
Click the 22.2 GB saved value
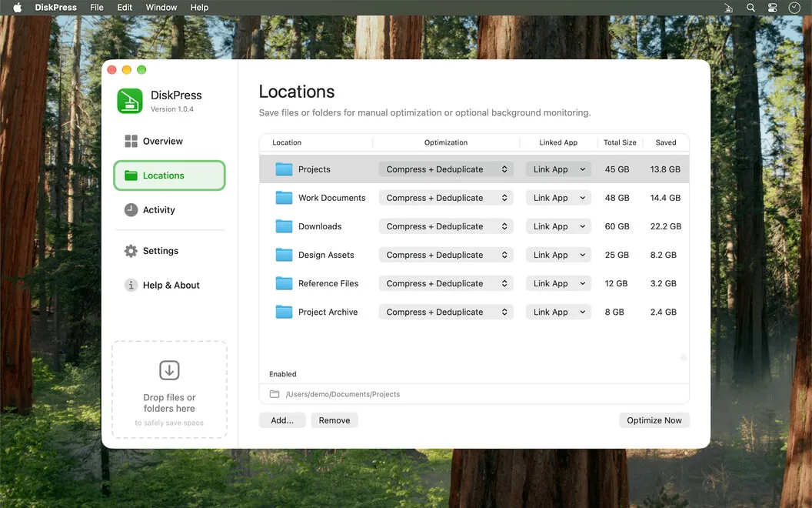tap(666, 226)
